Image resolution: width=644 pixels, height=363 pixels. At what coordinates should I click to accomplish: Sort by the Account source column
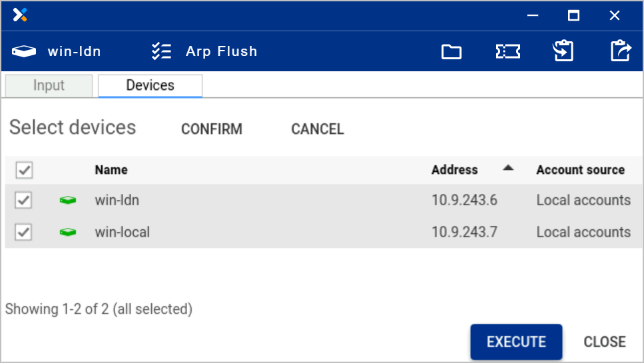580,170
